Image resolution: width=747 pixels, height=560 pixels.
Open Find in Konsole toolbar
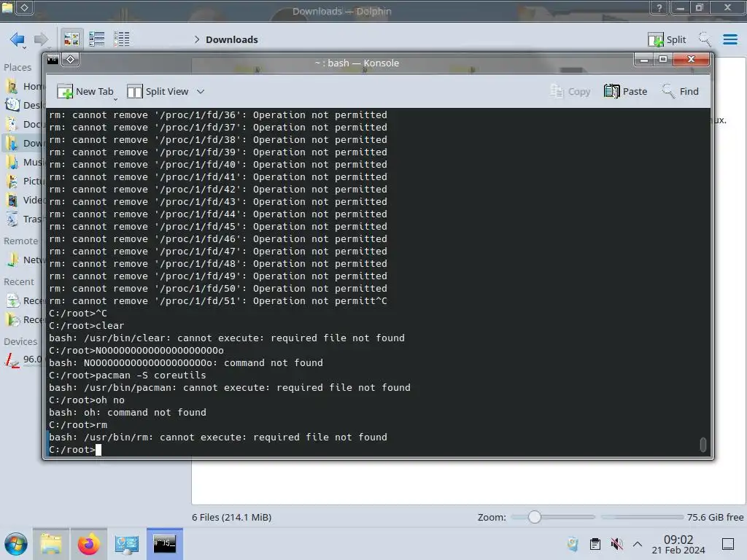pyautogui.click(x=681, y=91)
